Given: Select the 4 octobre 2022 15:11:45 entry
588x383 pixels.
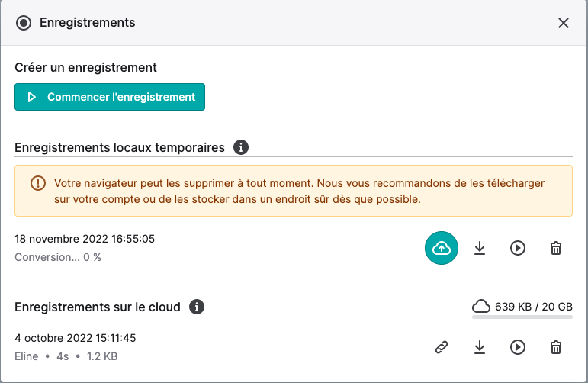Looking at the screenshot, I should pyautogui.click(x=75, y=338).
